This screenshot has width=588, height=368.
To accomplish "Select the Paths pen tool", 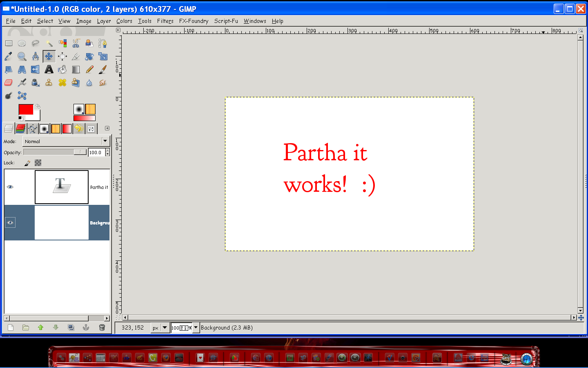I will coord(103,43).
